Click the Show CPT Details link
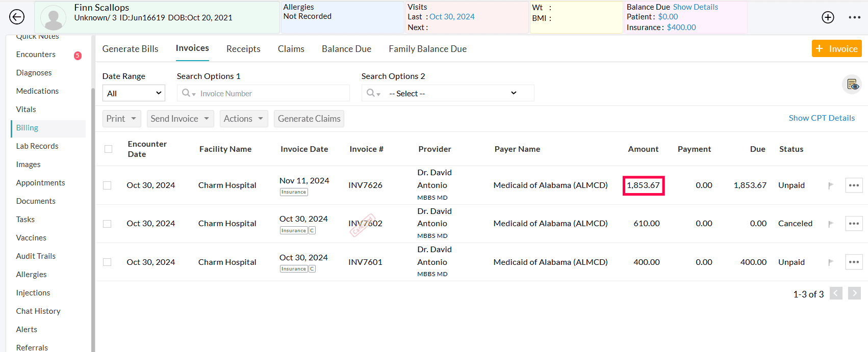 pos(821,118)
